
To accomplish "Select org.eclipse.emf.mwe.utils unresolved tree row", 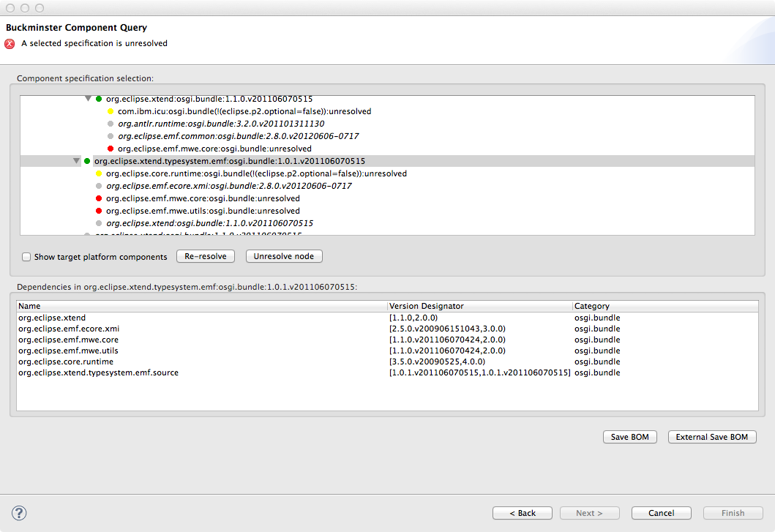I will [x=203, y=211].
